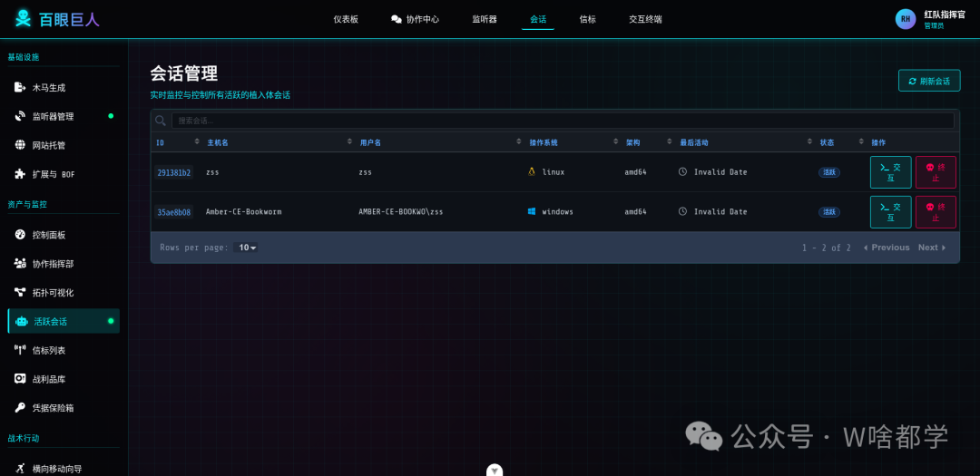980x476 pixels.
Task: Click the 刷新会话 button
Action: coord(929,81)
